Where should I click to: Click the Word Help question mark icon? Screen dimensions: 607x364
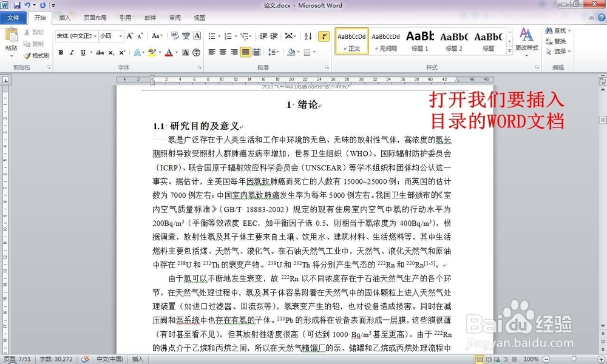click(x=602, y=18)
